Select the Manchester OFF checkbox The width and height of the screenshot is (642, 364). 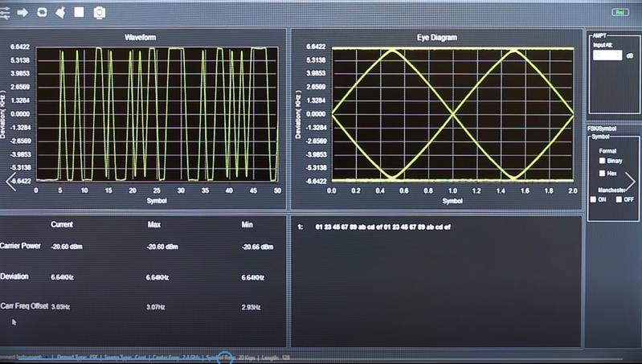pos(619,199)
